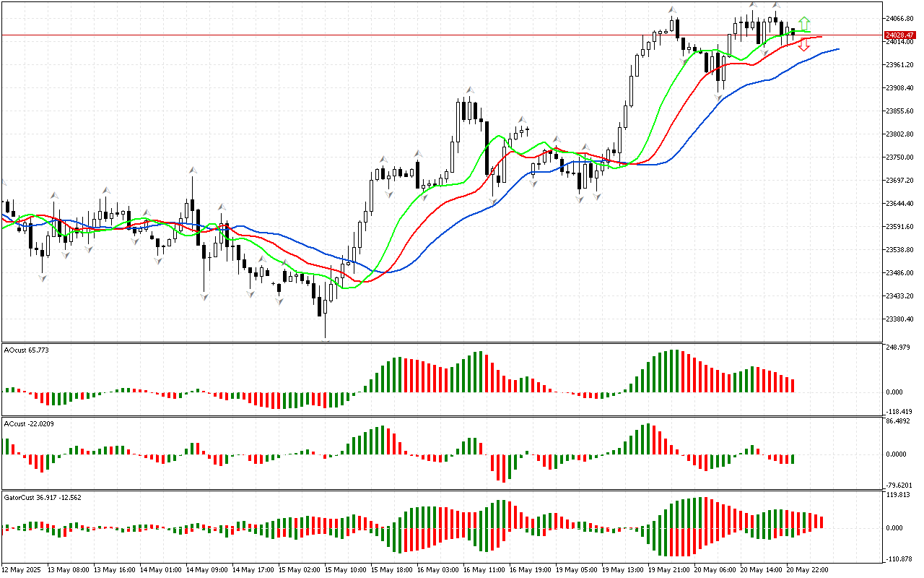Click the 23380.40 price scale label
Screen dimensions: 924x578
[x=899, y=319]
